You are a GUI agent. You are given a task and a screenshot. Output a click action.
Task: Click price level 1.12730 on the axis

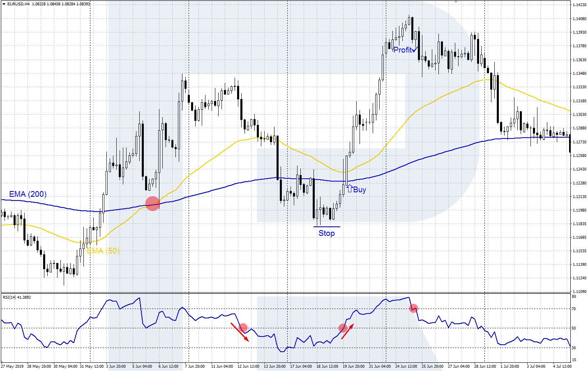point(579,142)
